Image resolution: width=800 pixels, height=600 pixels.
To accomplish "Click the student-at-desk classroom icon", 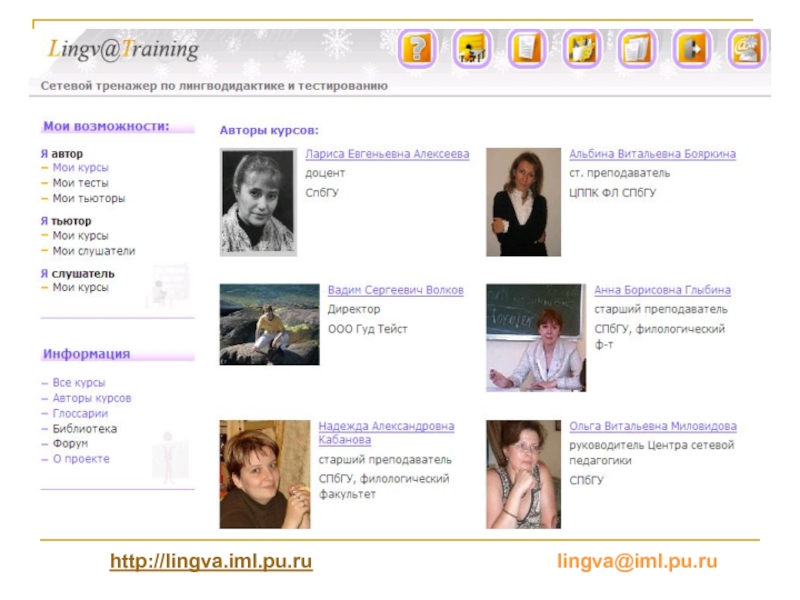I will pyautogui.click(x=472, y=49).
